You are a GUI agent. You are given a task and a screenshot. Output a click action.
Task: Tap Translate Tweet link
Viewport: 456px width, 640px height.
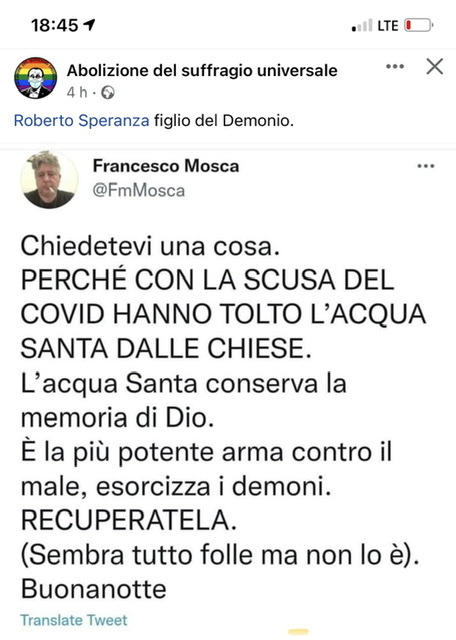click(74, 620)
